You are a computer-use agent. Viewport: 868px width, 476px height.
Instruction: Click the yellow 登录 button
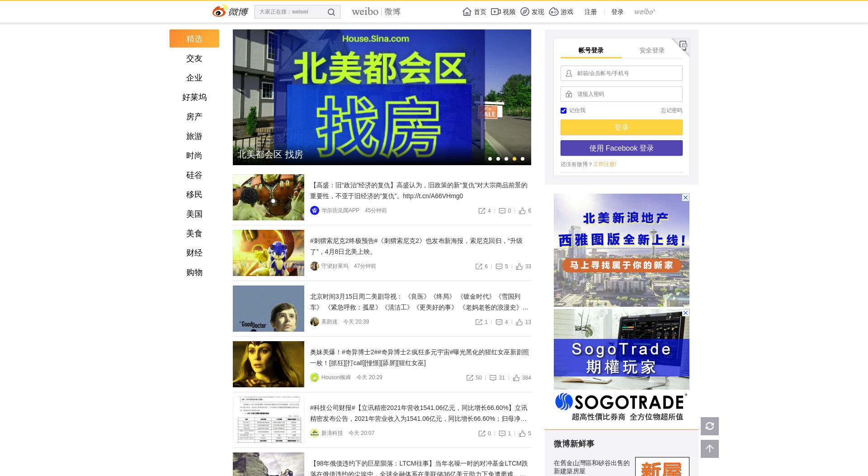622,127
